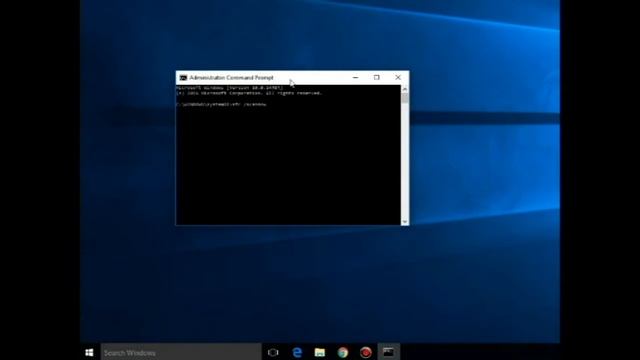Launch Google Chrome from the taskbar
This screenshot has width=640, height=360.
click(x=343, y=352)
